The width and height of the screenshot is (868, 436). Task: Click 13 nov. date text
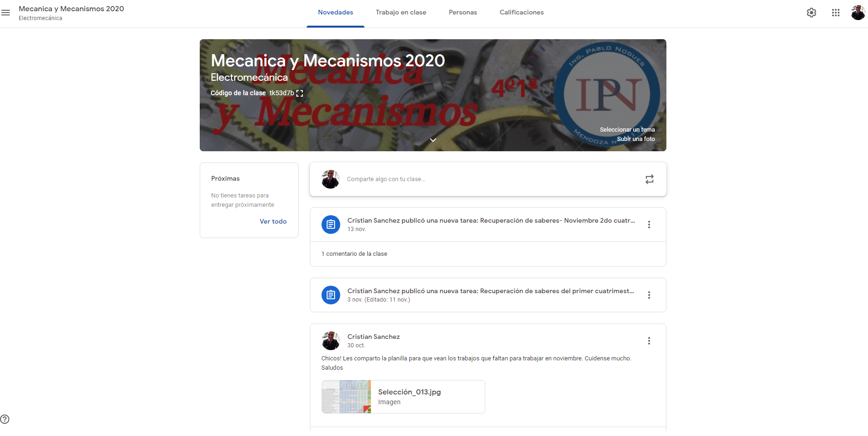click(357, 229)
